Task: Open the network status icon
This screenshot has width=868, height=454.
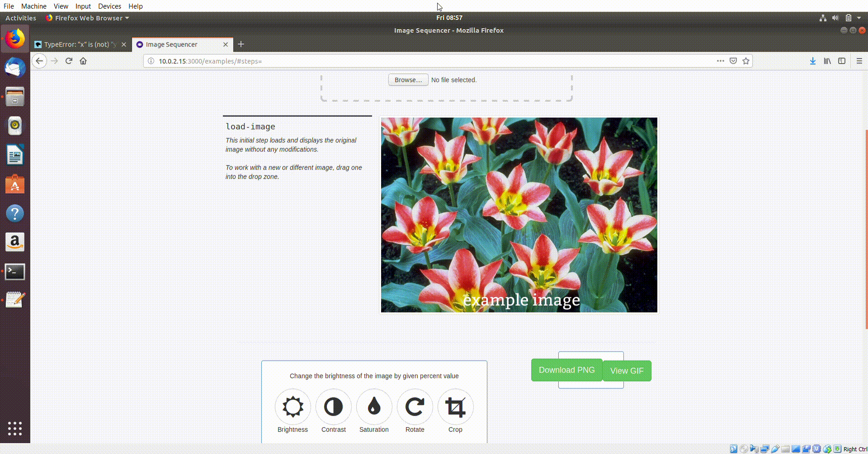Action: point(823,18)
